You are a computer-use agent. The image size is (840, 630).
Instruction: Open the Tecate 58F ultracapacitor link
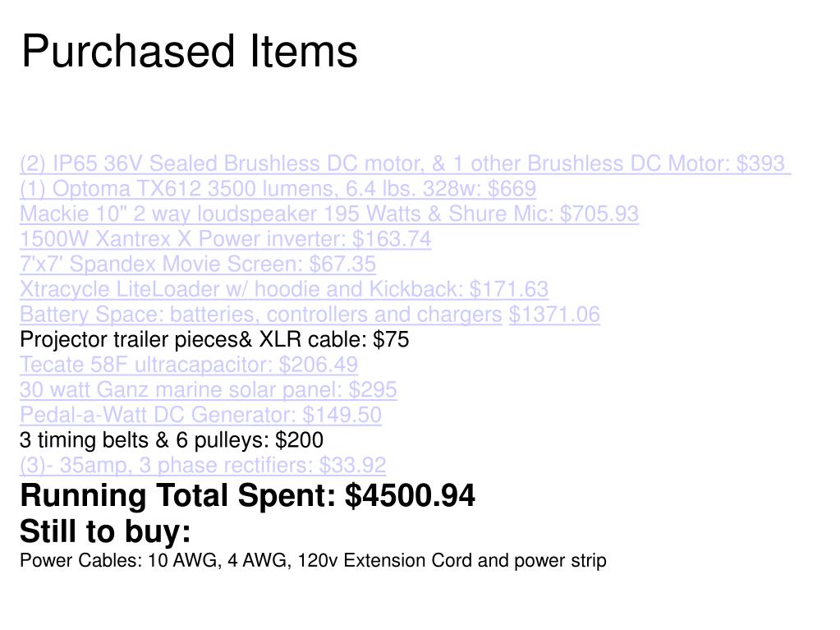(189, 365)
